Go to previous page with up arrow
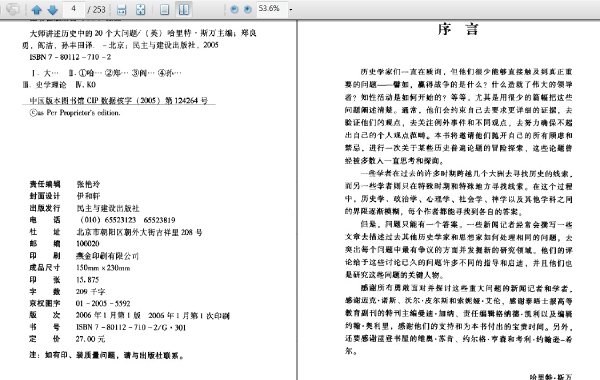The width and height of the screenshot is (600, 380). pyautogui.click(x=37, y=10)
